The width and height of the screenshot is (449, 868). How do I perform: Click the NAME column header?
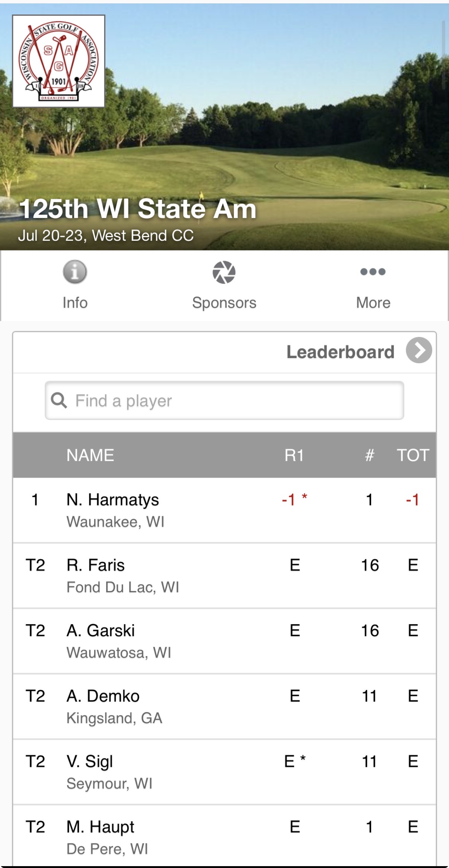click(90, 455)
